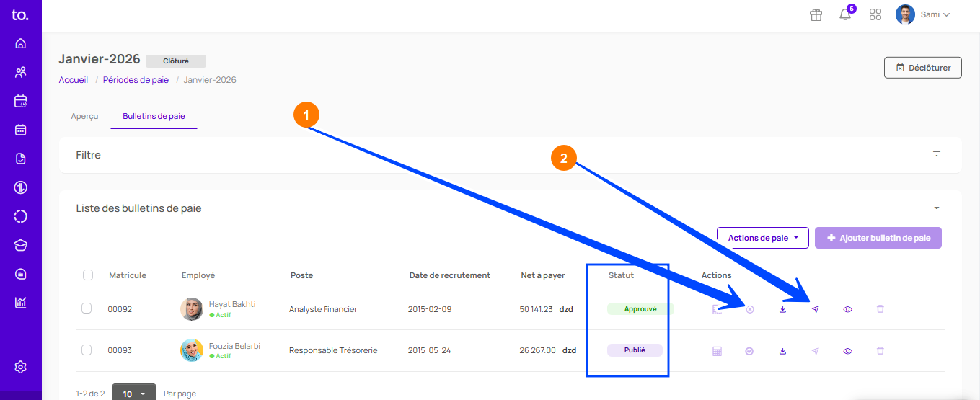
Task: Click the gift icon in top bar
Action: point(816,14)
